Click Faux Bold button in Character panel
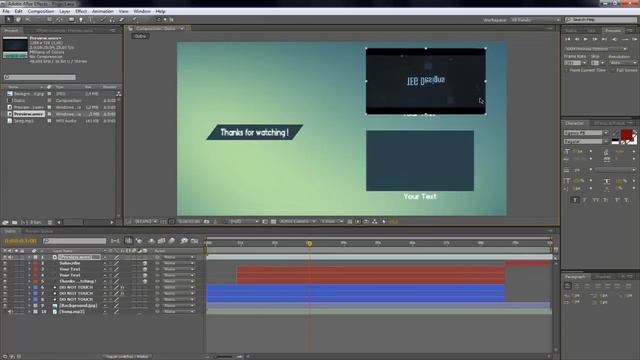Image resolution: width=640 pixels, height=360 pixels. [x=575, y=200]
